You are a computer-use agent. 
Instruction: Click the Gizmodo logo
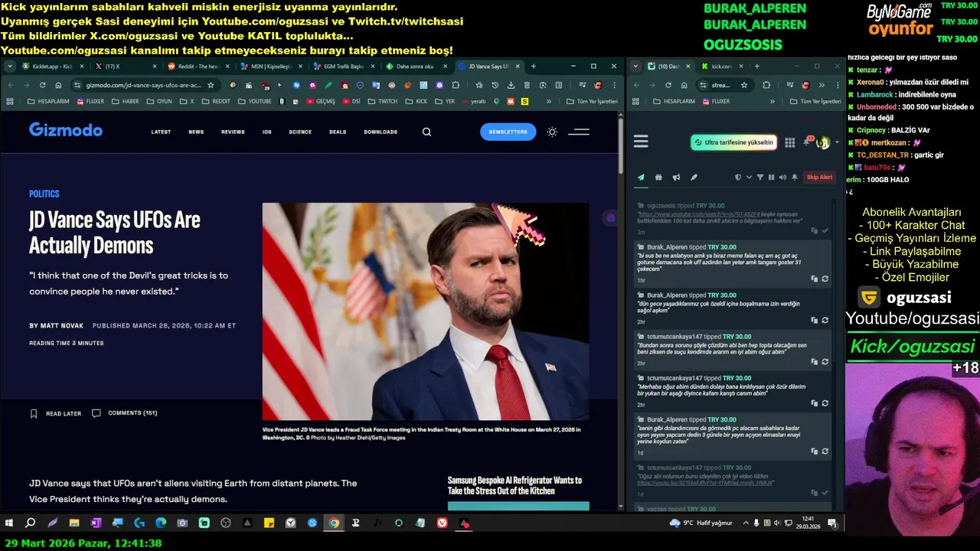pos(66,130)
